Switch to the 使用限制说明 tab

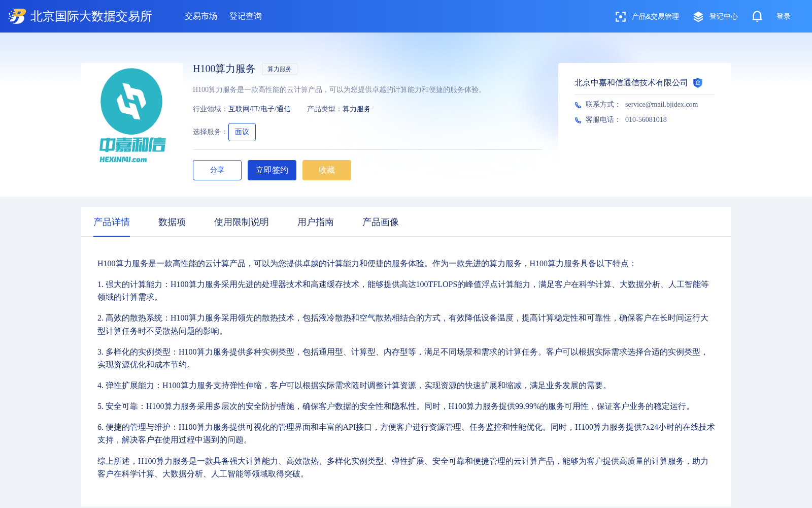(242, 222)
